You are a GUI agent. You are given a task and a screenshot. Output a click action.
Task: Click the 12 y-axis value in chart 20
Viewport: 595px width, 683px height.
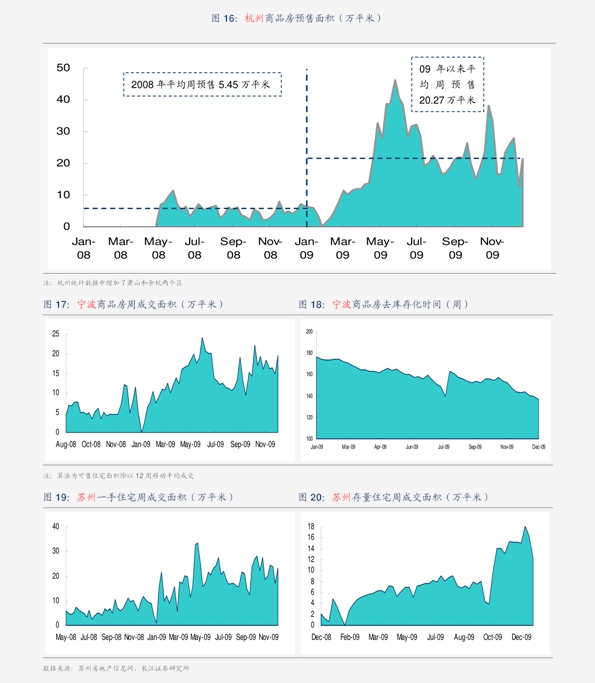pyautogui.click(x=311, y=559)
